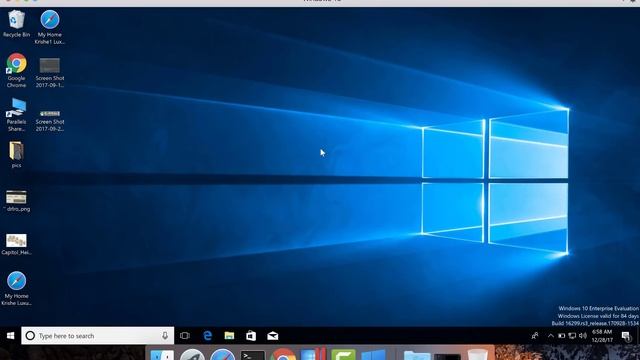This screenshot has width=640, height=360.
Task: Click the microphone icon in the search box
Action: click(x=165, y=336)
